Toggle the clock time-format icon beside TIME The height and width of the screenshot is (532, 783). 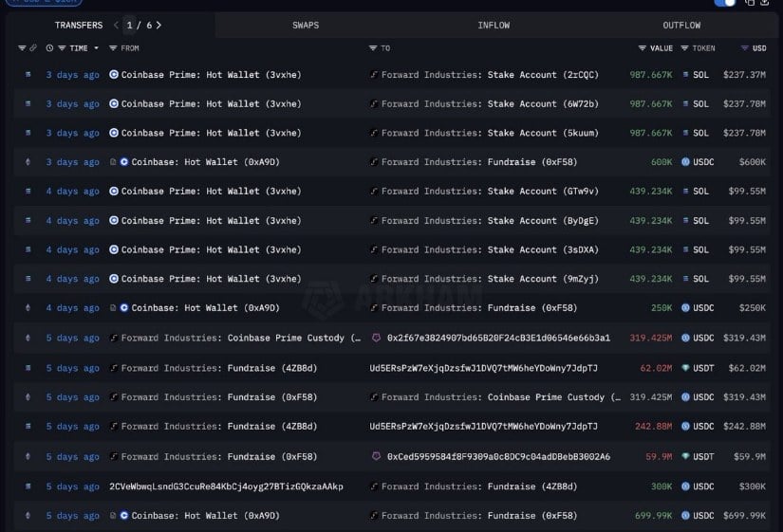[x=49, y=48]
